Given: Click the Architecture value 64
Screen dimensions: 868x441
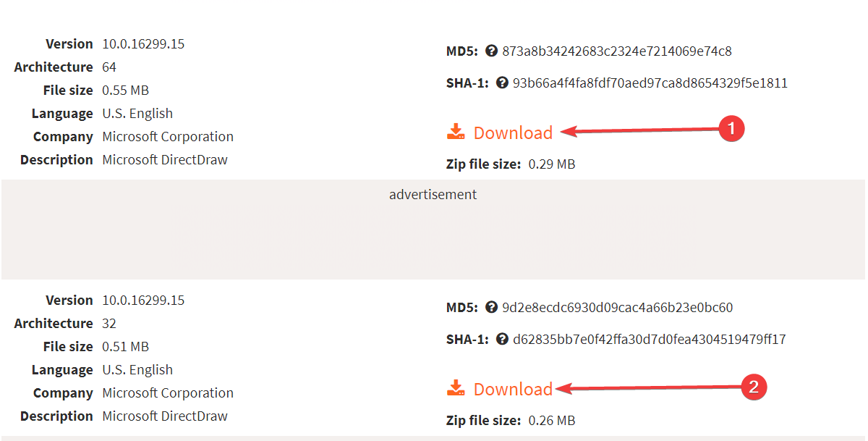Looking at the screenshot, I should coord(109,67).
